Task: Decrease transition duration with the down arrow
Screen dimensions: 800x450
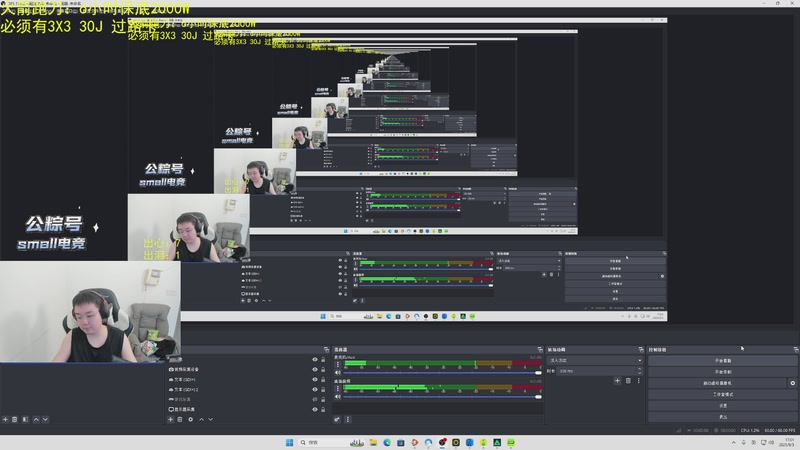Action: (x=640, y=373)
